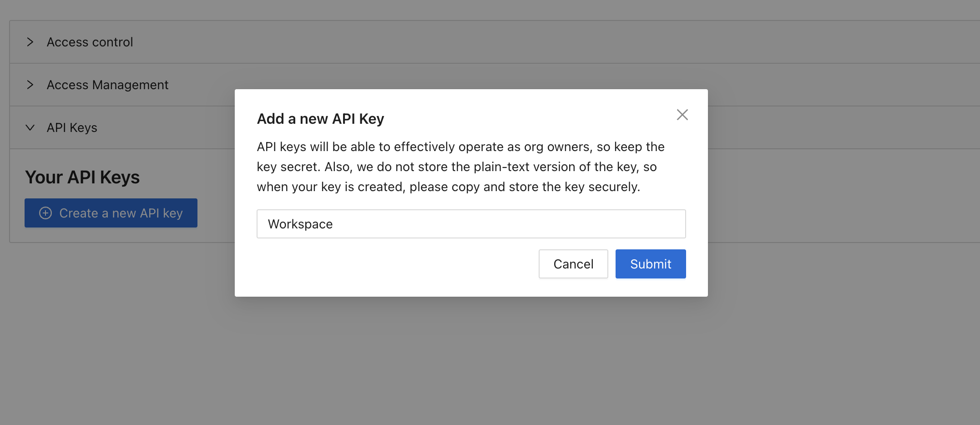Click the empty right end of name field
The width and height of the screenshot is (980, 425).
637,224
